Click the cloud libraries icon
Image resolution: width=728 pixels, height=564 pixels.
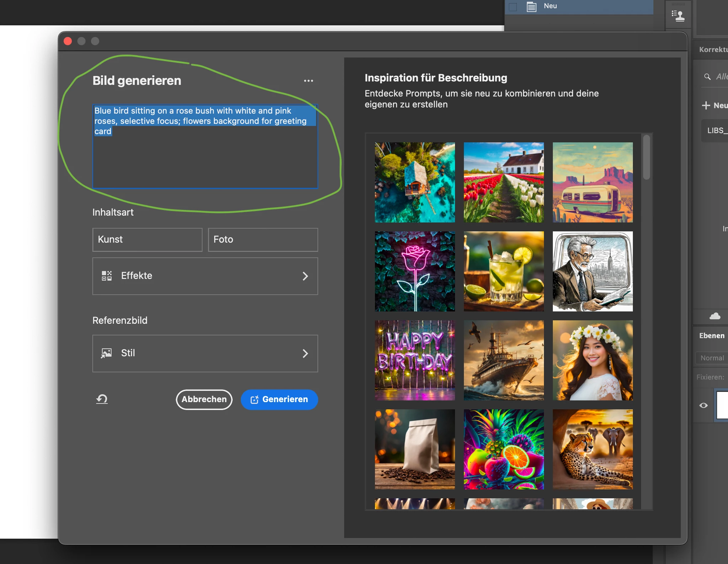[x=715, y=316]
